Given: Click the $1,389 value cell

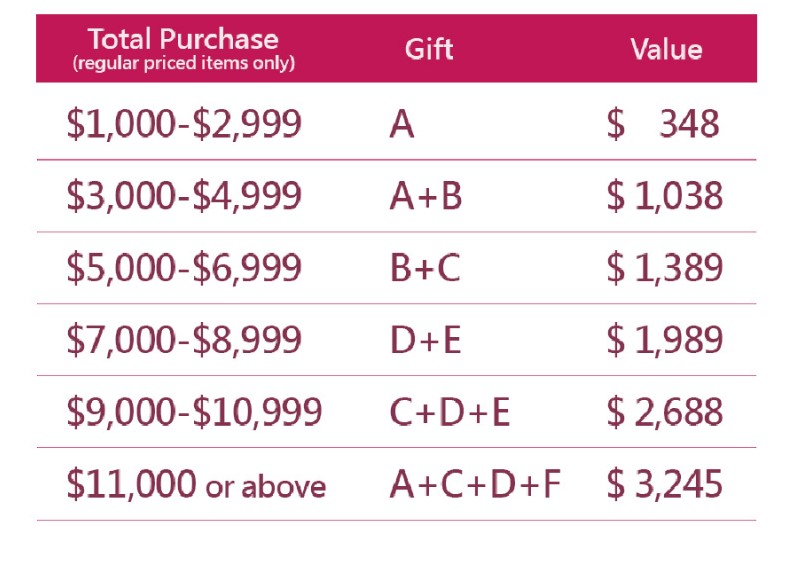Looking at the screenshot, I should coord(664,268).
